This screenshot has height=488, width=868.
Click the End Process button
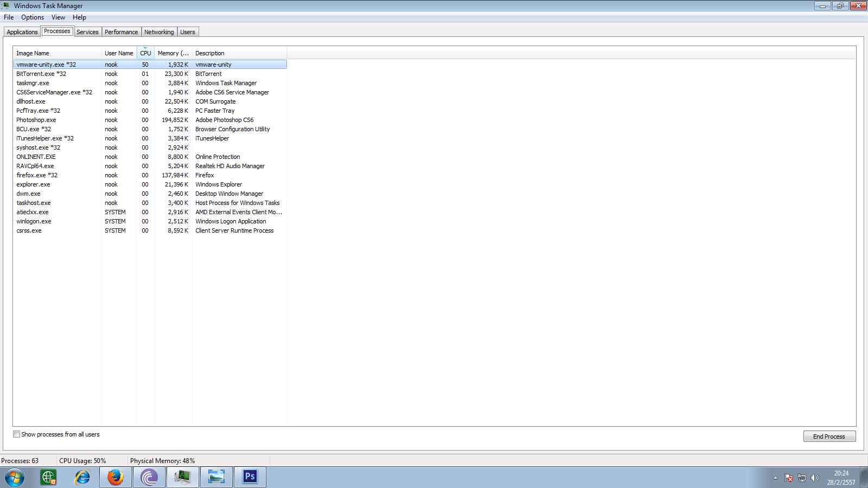coord(829,436)
